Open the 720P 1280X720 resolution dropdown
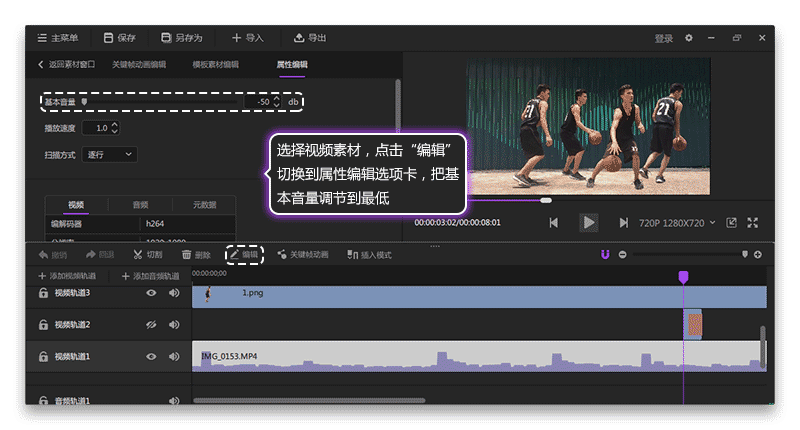Image resolution: width=800 pixels, height=430 pixels. coord(677,223)
